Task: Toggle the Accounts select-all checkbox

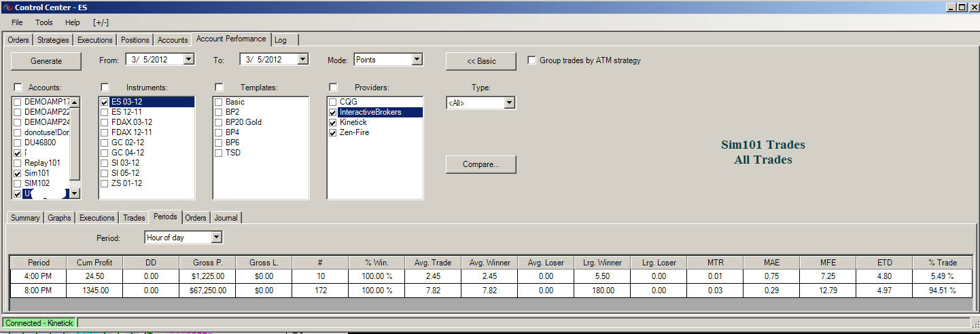Action: tap(18, 87)
